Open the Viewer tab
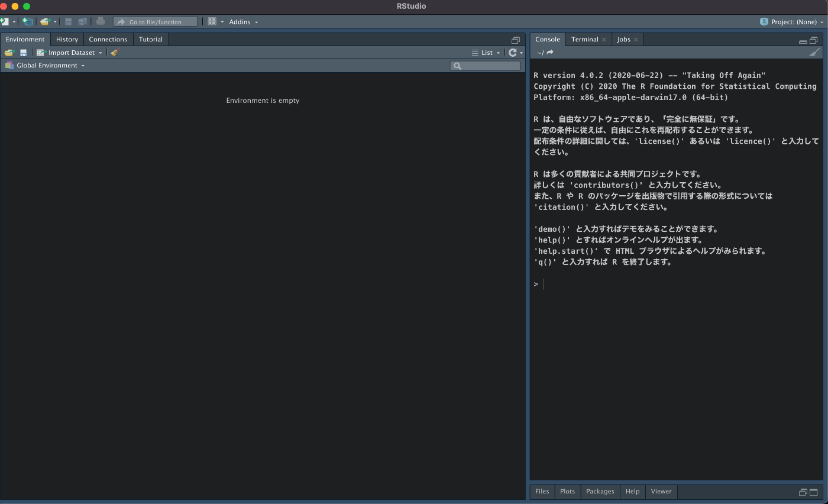Viewport: 828px width, 504px height. pos(661,491)
